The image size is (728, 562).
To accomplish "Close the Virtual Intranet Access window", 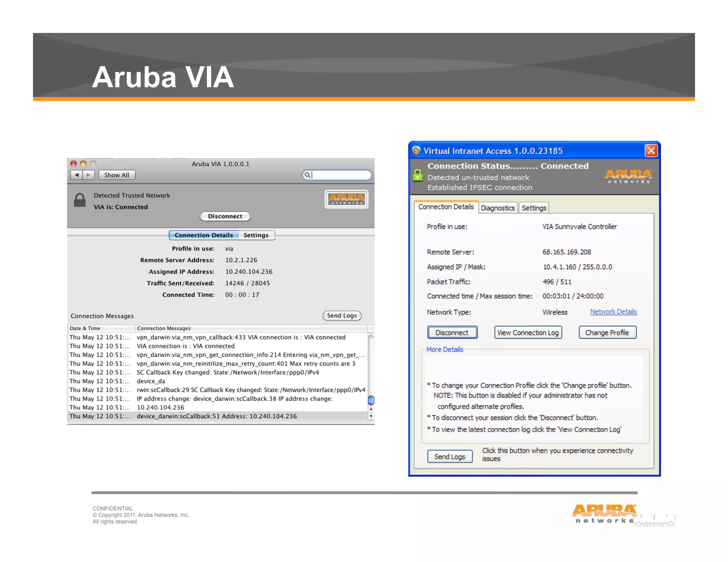I will [651, 151].
